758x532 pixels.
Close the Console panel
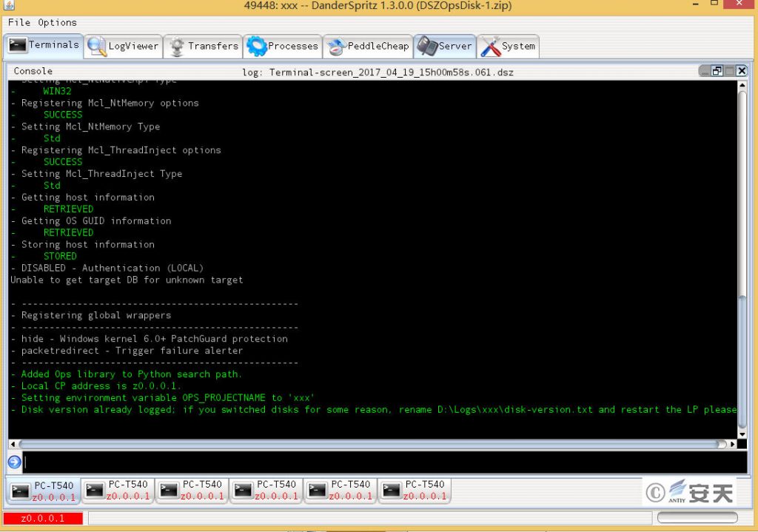pos(741,71)
